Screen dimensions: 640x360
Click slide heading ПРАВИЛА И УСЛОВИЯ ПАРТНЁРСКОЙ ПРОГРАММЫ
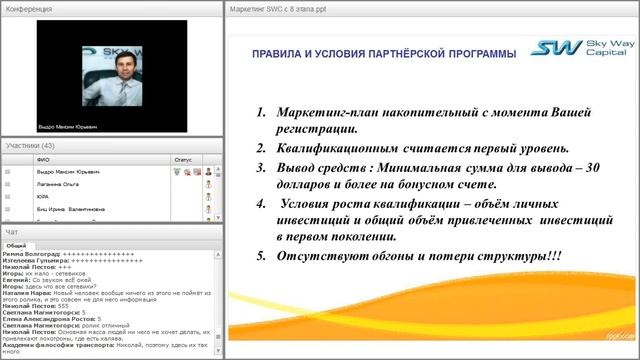pyautogui.click(x=384, y=54)
